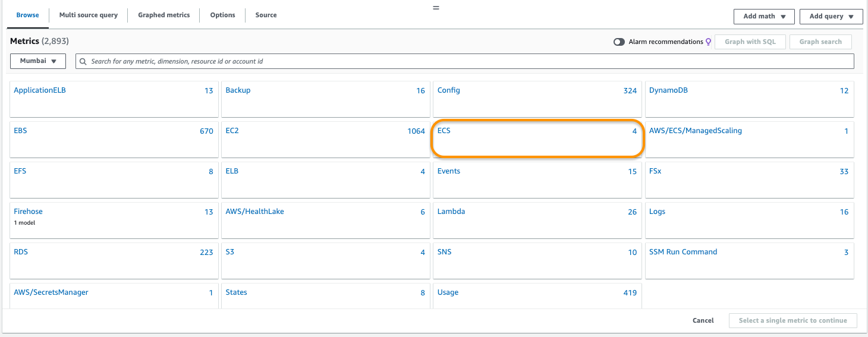Open the ApplicationELB metrics namespace
Screen dimensions: 868x337
pos(114,99)
